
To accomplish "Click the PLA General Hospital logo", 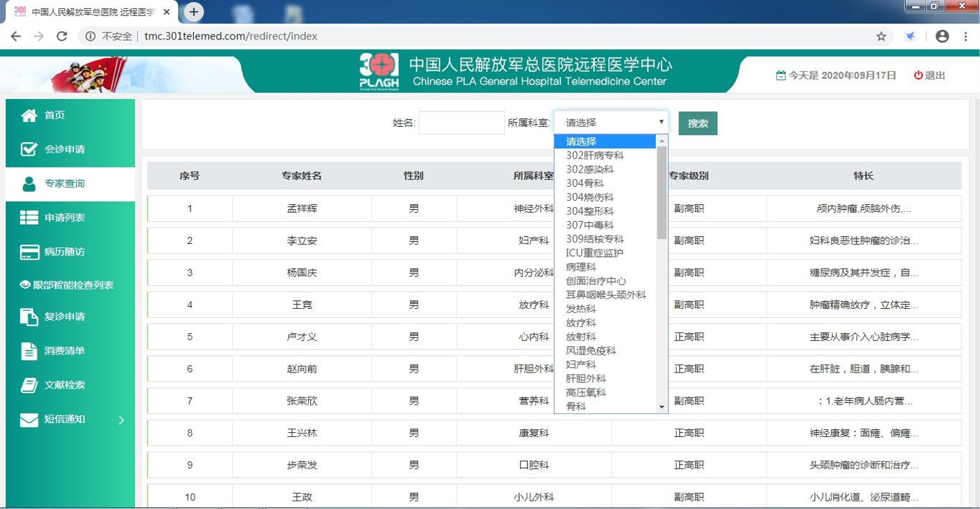I will point(380,72).
